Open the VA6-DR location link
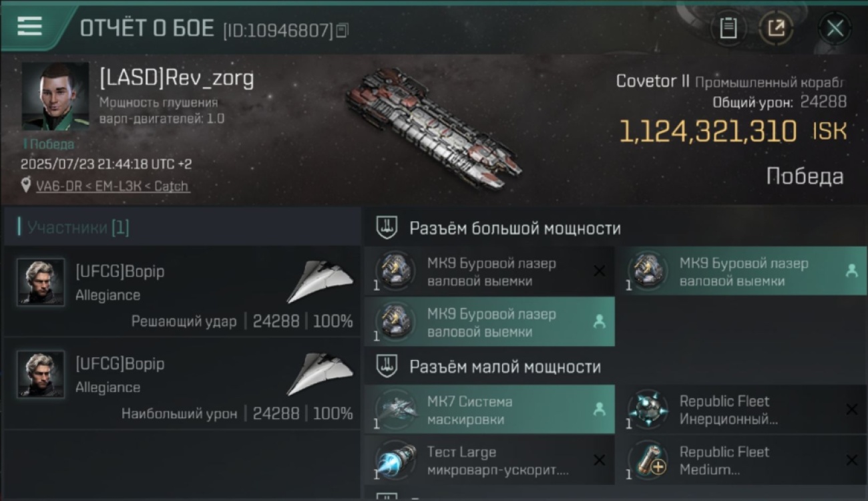The height and width of the screenshot is (501, 868). (112, 186)
